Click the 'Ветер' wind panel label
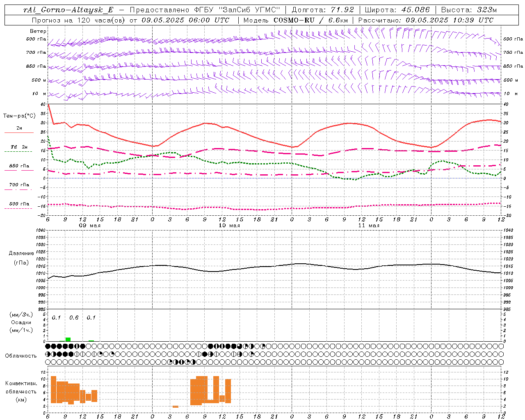 click(x=38, y=31)
